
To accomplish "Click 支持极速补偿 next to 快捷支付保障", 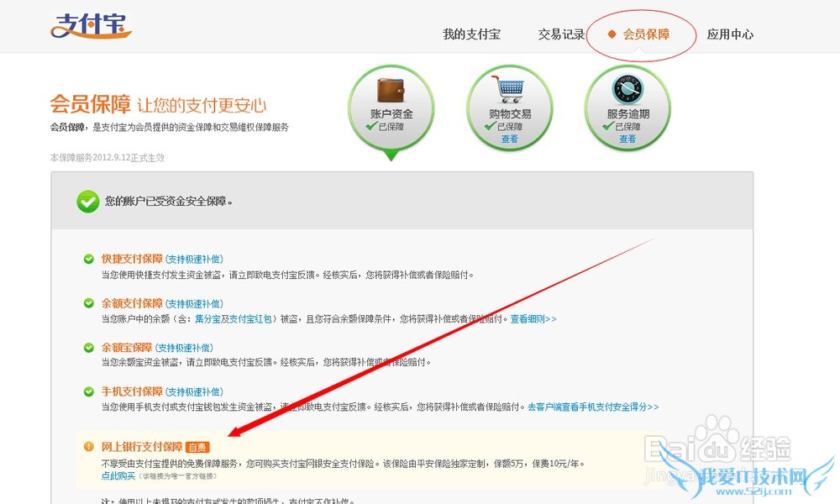I will point(195,260).
